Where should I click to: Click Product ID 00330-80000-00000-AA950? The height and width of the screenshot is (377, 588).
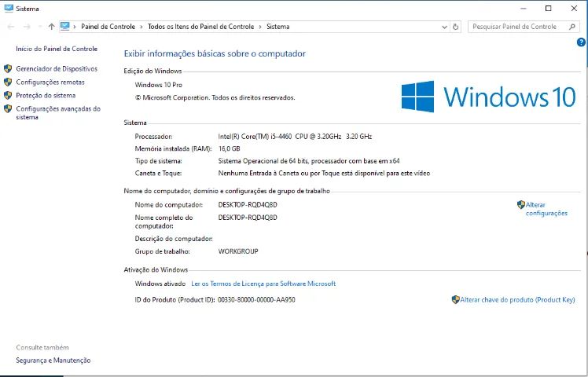pyautogui.click(x=256, y=300)
